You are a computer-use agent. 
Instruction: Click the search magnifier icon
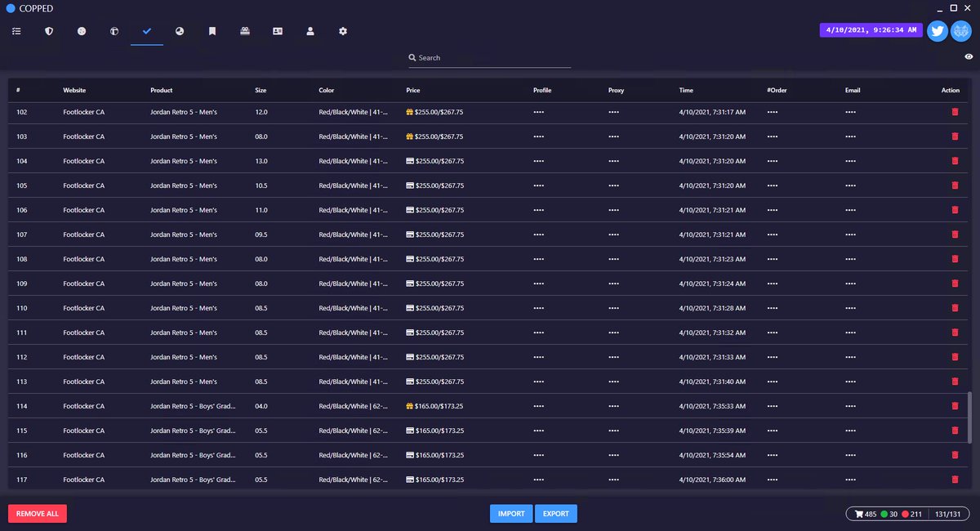click(x=412, y=58)
